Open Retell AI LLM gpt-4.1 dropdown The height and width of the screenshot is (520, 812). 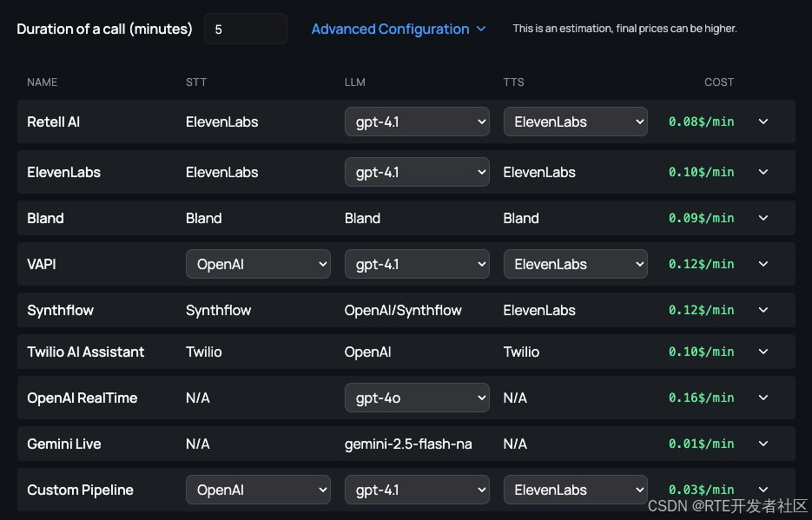417,122
